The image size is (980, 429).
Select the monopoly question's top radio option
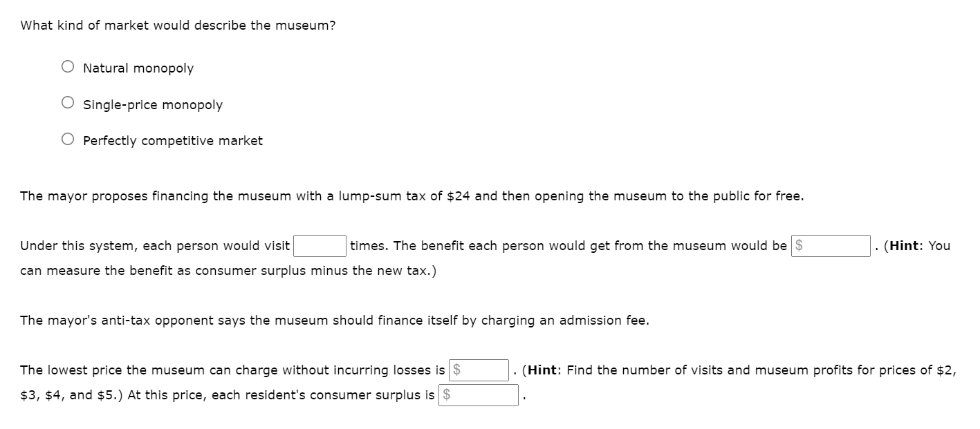coord(67,66)
